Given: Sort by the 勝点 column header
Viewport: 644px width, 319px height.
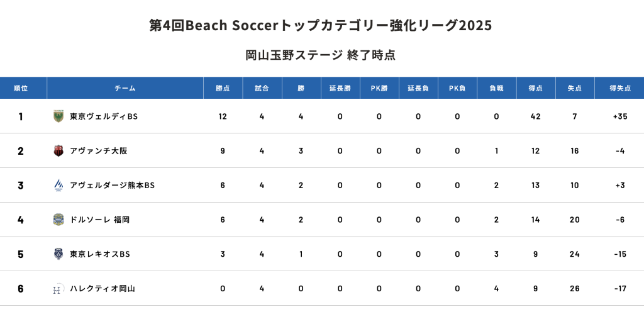Looking at the screenshot, I should pyautogui.click(x=223, y=88).
